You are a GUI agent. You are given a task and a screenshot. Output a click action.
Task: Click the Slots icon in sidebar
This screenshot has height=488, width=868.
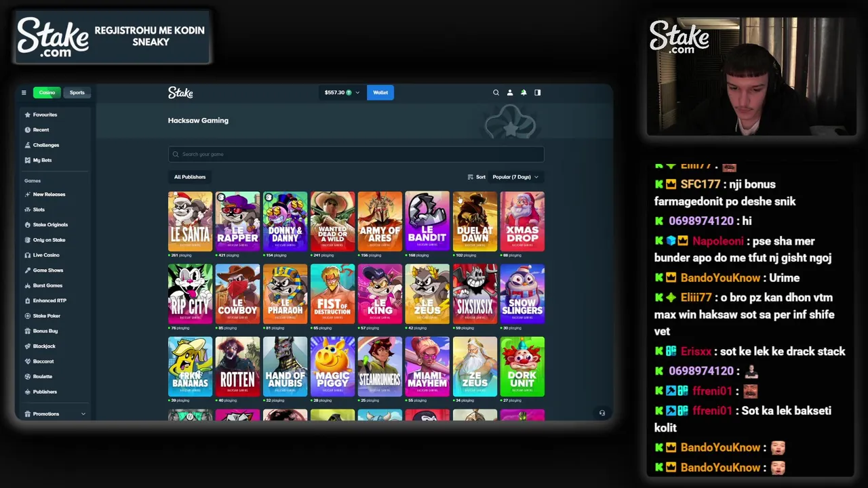[x=27, y=209]
